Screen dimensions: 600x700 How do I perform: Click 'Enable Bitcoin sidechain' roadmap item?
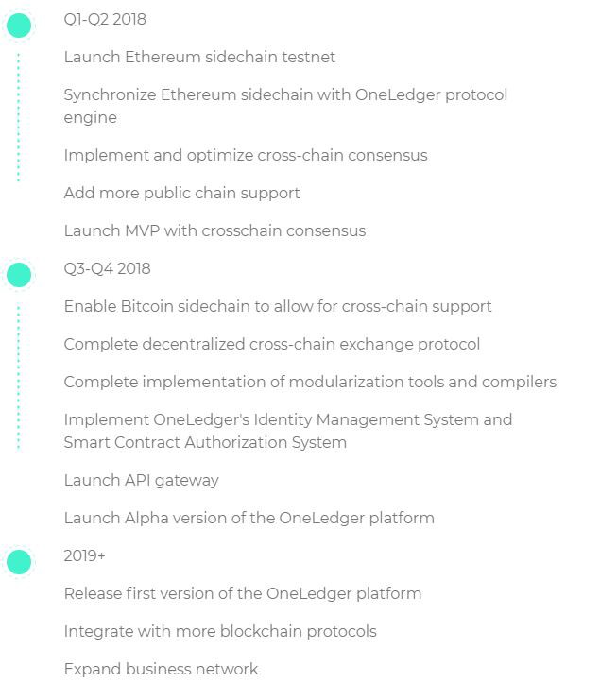(x=278, y=307)
